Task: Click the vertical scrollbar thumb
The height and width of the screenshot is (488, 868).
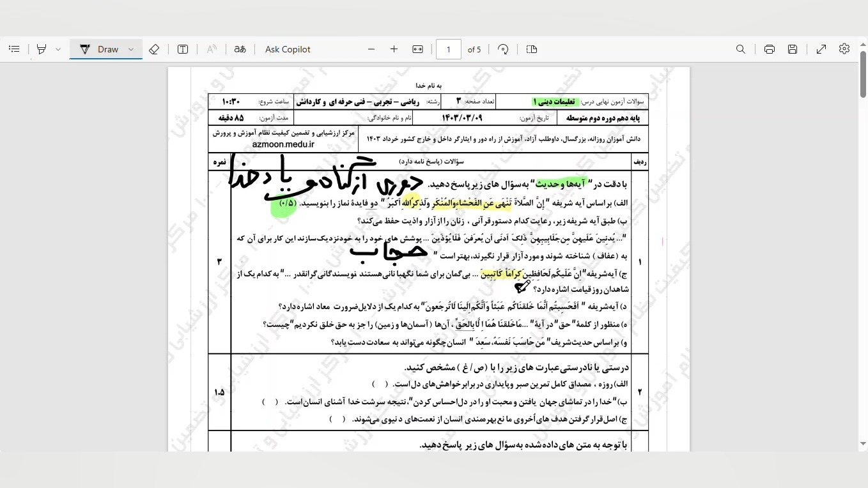Action: [x=863, y=75]
